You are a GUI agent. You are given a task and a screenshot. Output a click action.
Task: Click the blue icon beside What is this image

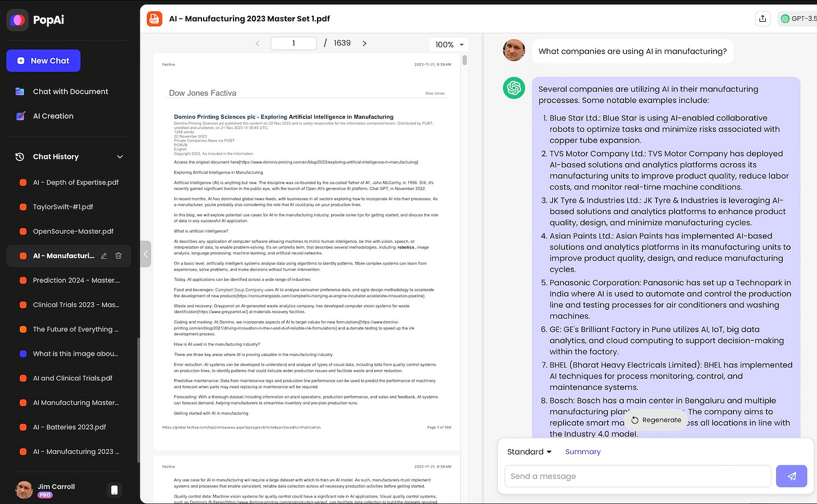click(x=23, y=354)
